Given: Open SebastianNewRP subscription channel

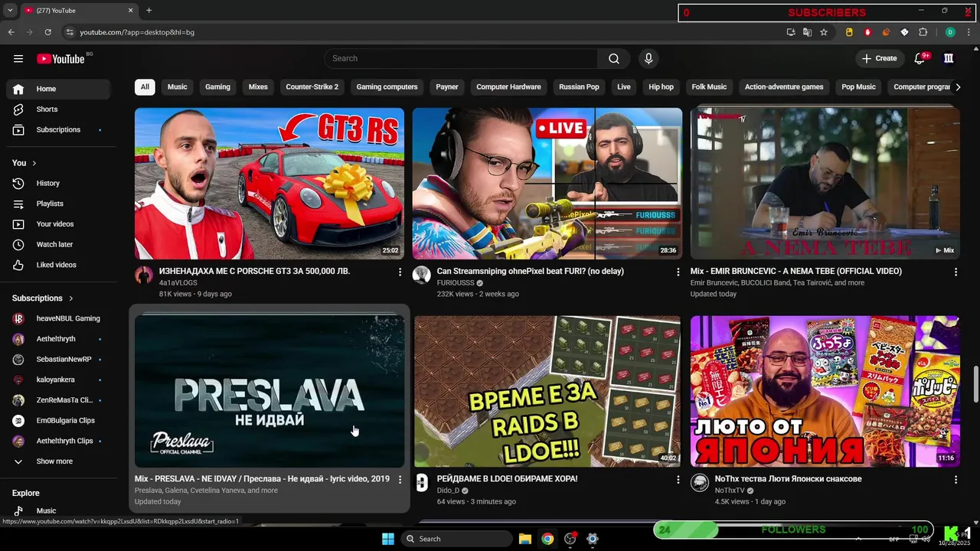Looking at the screenshot, I should [x=58, y=360].
